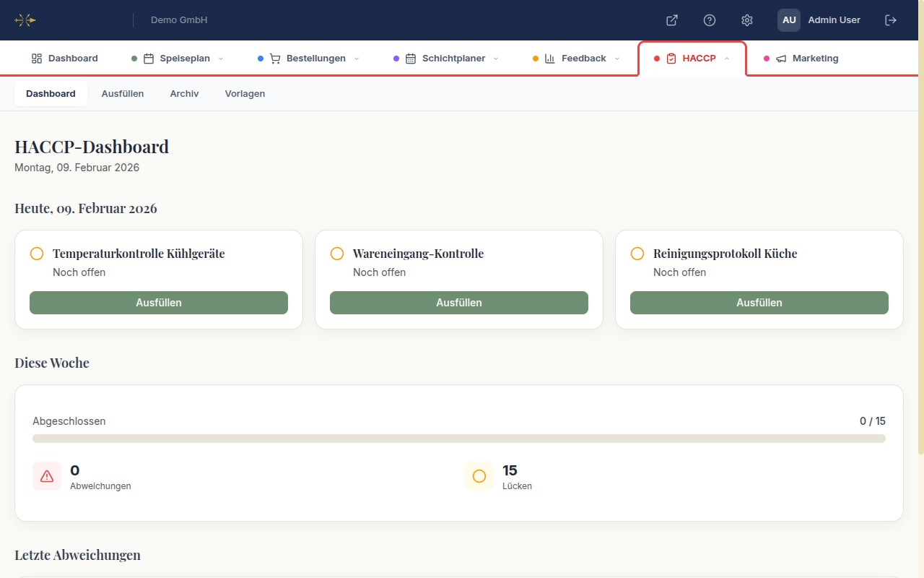
Task: Expand the Speiseplan dropdown chevron
Action: coord(221,59)
